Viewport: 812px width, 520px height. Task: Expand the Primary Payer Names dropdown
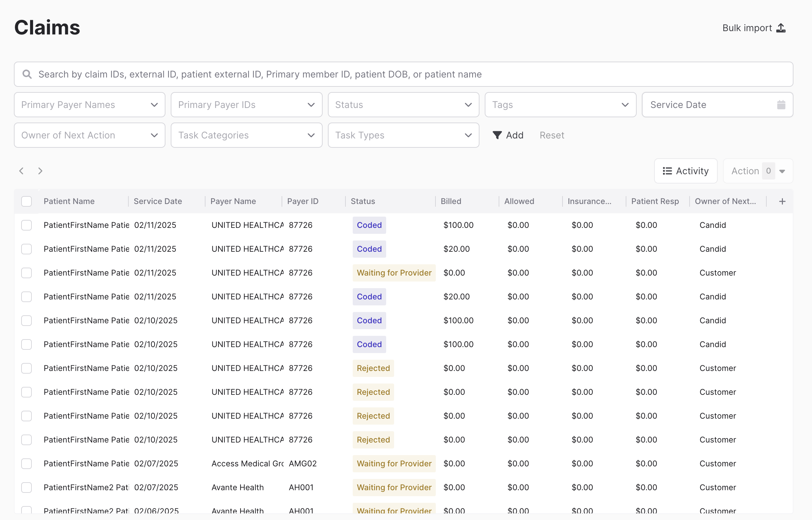[89, 105]
